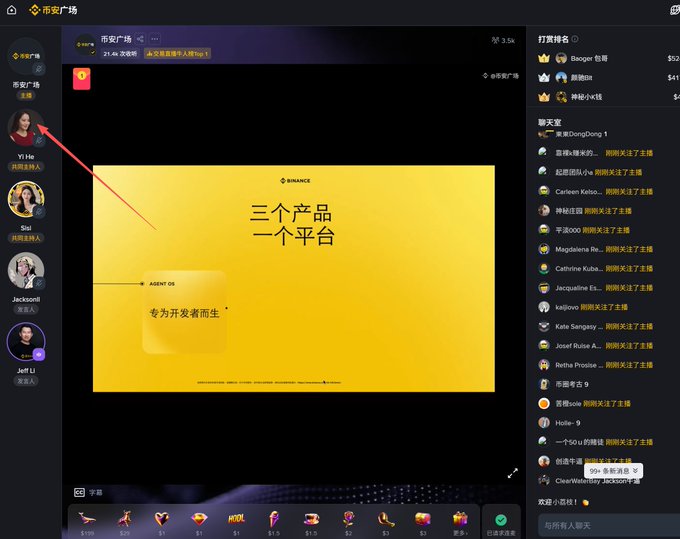
Task: Open 币安广场 room title in the header
Action: 116,39
